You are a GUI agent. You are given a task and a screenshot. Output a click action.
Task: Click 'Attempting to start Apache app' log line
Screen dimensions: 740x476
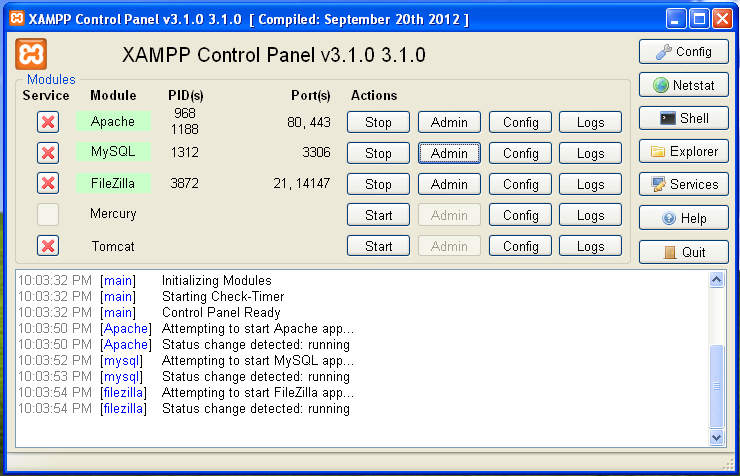[x=258, y=328]
